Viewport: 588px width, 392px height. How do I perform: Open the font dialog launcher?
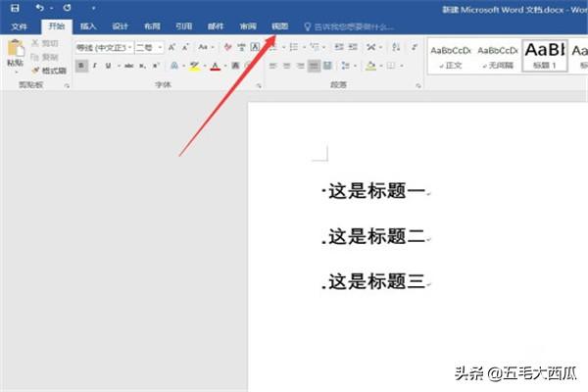259,86
